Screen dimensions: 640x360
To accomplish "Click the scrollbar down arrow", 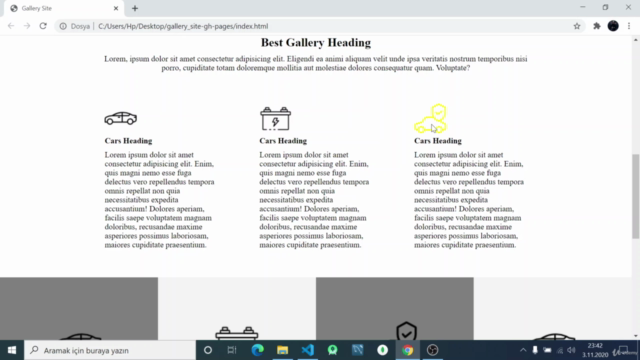I will click(x=636, y=336).
